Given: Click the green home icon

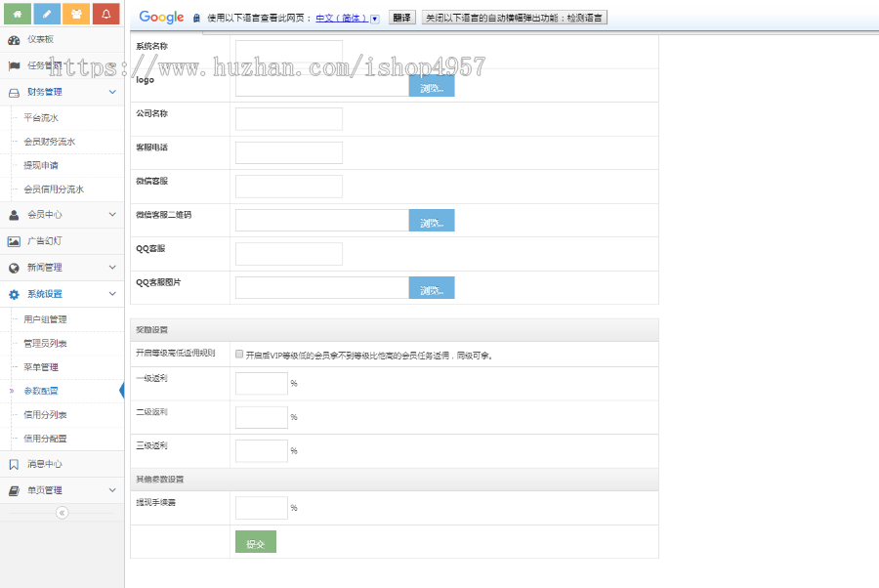Looking at the screenshot, I should tap(16, 15).
